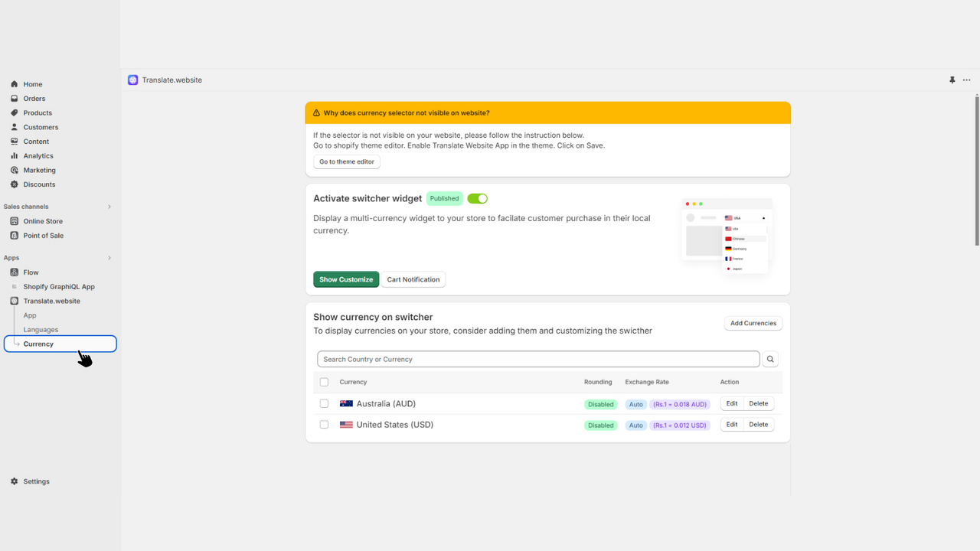Expand the Sales channels chevron
This screenshot has height=551, width=980.
pos(109,207)
